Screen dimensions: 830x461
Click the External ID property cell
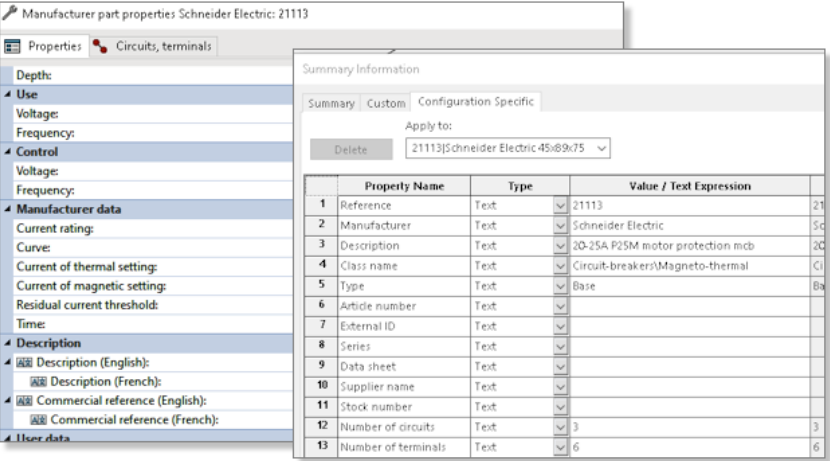[x=404, y=326]
